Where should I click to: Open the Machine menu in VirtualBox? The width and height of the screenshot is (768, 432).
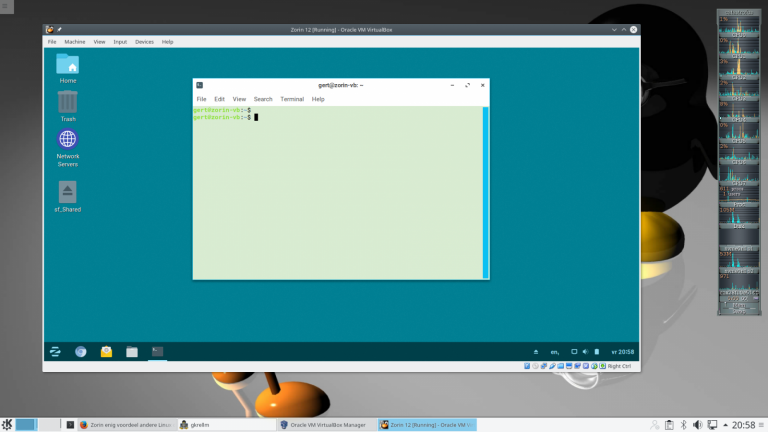[x=75, y=42]
